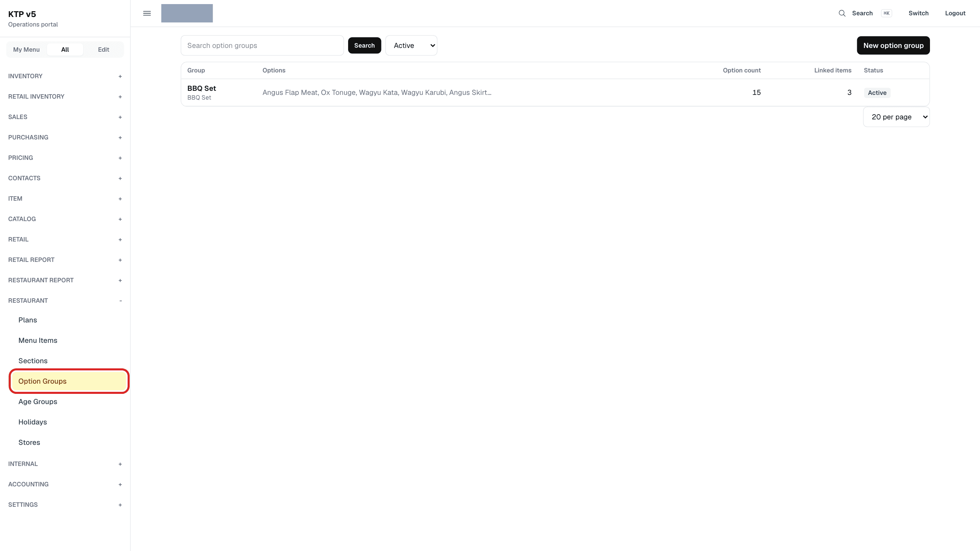Open Menu Items page
Screen dimensions: 980x551
click(x=69, y=341)
